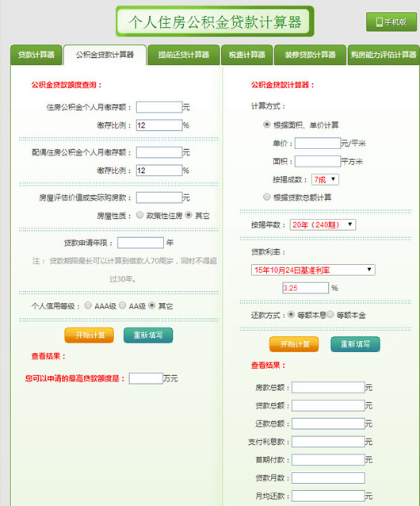Expand the 按揭成数 7成 dropdown
Screen dimensions: 420x506
(325, 179)
